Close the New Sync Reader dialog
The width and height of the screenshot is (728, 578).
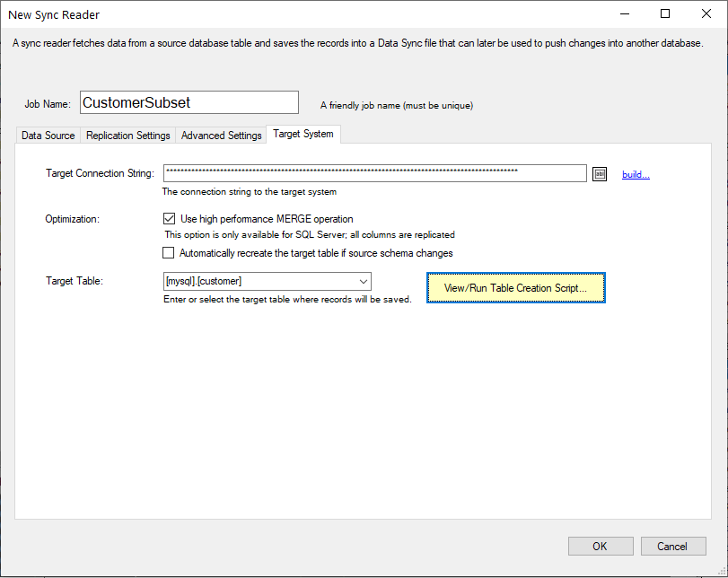pos(706,14)
